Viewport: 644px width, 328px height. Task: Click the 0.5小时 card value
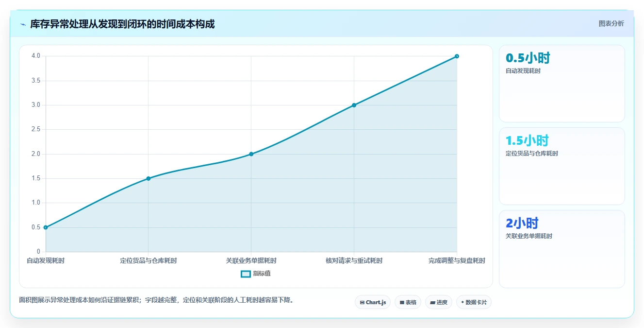[x=528, y=58]
